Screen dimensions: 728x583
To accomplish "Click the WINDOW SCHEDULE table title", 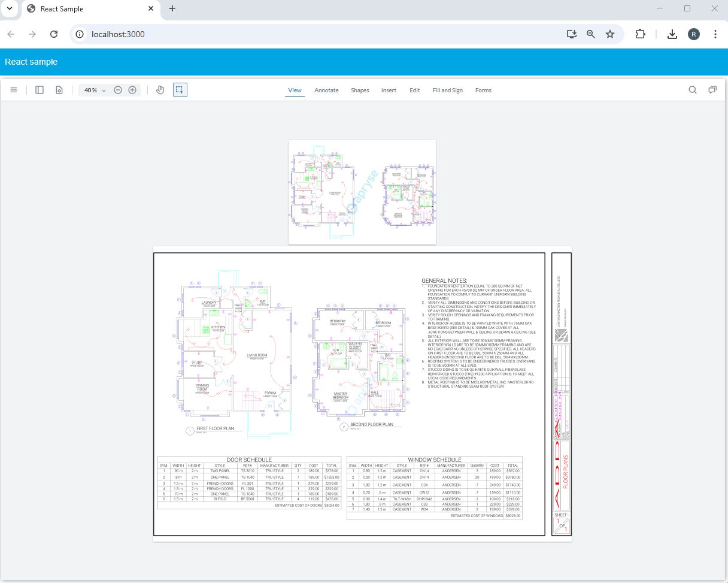I will coord(434,460).
